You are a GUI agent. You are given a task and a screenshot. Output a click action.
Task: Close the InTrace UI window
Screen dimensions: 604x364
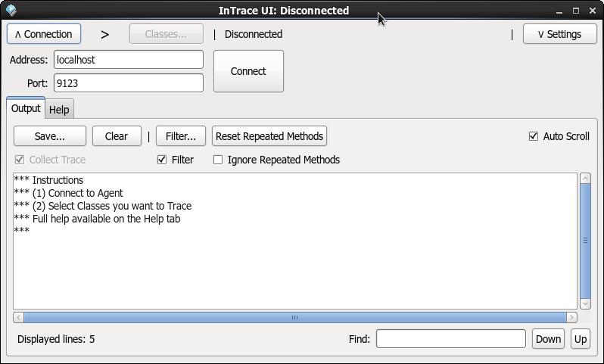tap(593, 11)
